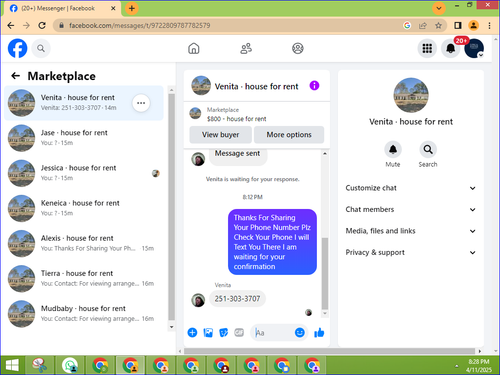500x375 pixels.
Task: Click the View buyer button
Action: 220,135
